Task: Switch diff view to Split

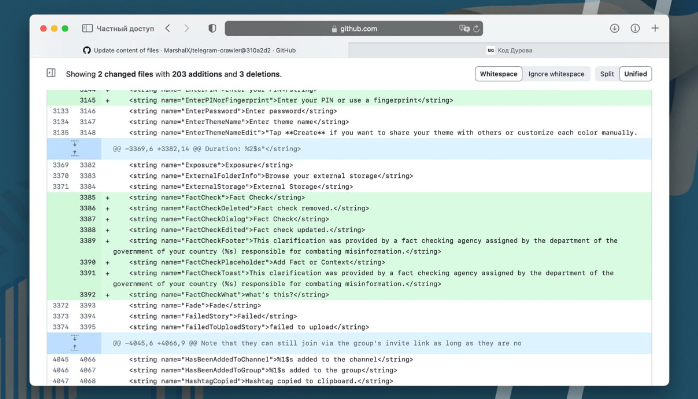Action: (x=607, y=74)
